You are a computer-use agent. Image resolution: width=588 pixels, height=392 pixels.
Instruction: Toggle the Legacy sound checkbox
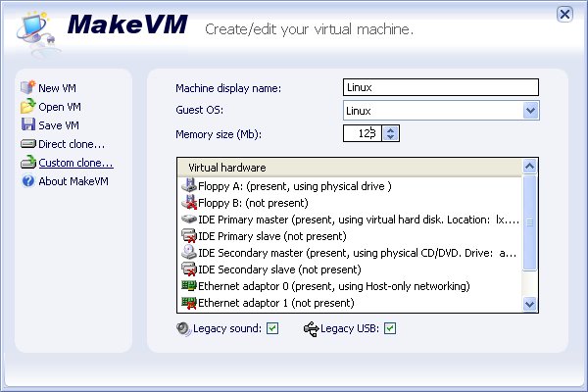point(272,328)
